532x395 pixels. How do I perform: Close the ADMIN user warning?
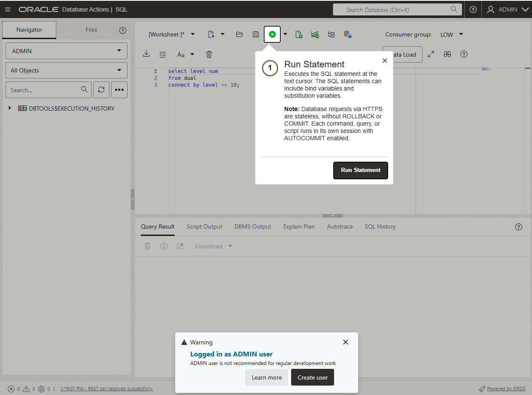pos(346,342)
